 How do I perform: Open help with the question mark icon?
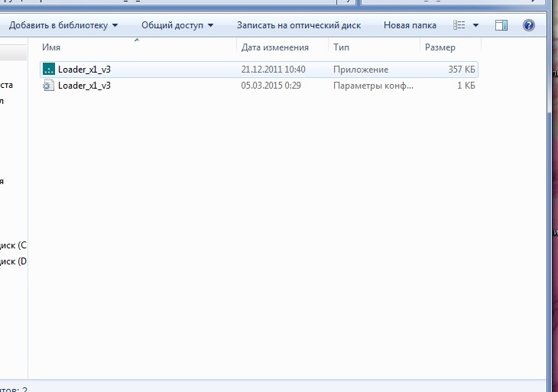coord(529,25)
